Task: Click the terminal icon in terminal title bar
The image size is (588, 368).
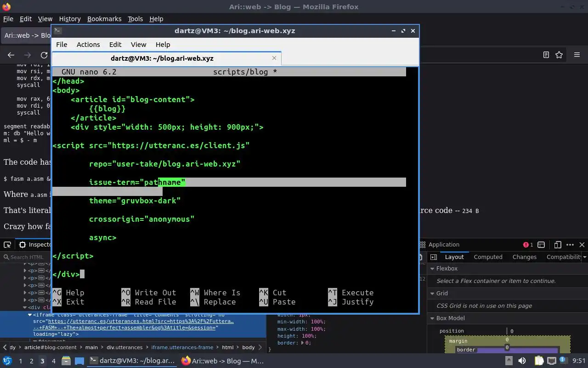Action: (x=58, y=31)
